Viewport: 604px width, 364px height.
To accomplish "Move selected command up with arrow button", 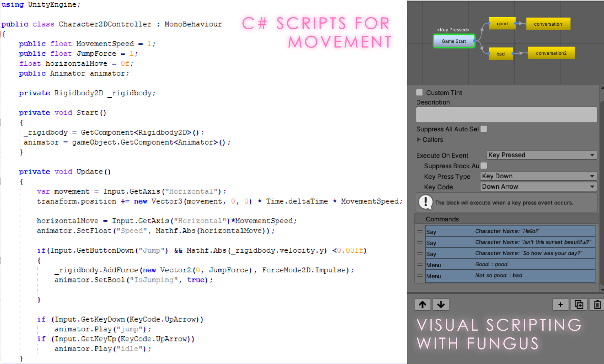I will pos(422,305).
